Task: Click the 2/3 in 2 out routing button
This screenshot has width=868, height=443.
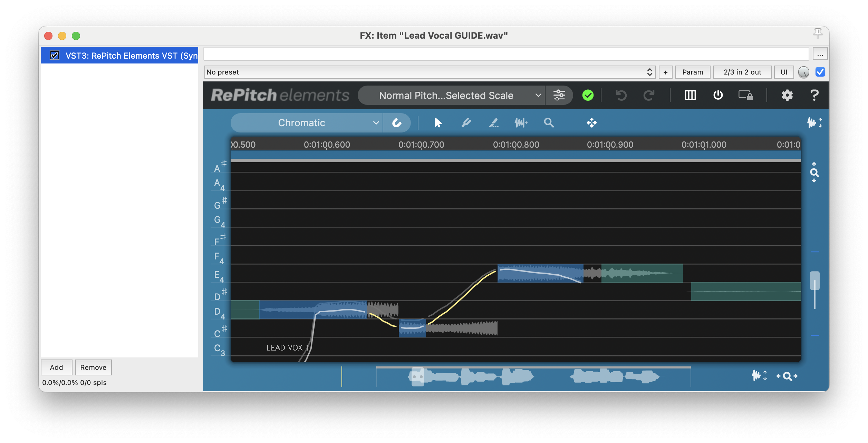Action: pos(742,72)
